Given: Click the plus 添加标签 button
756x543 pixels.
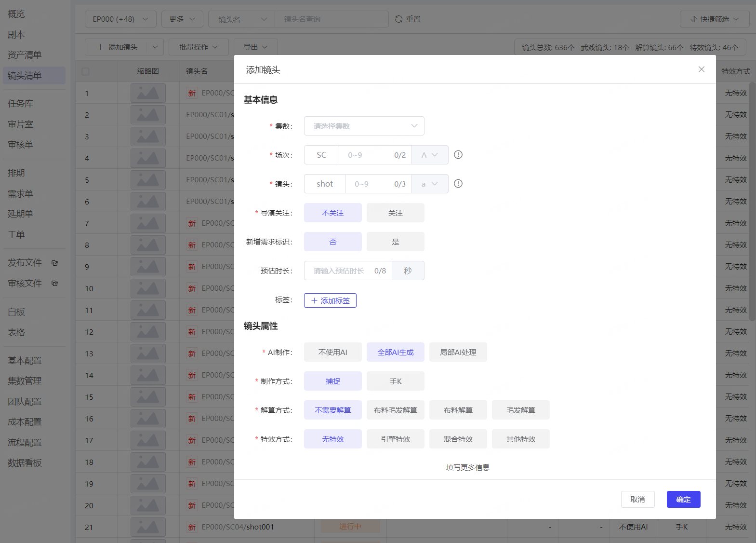Looking at the screenshot, I should pyautogui.click(x=330, y=300).
